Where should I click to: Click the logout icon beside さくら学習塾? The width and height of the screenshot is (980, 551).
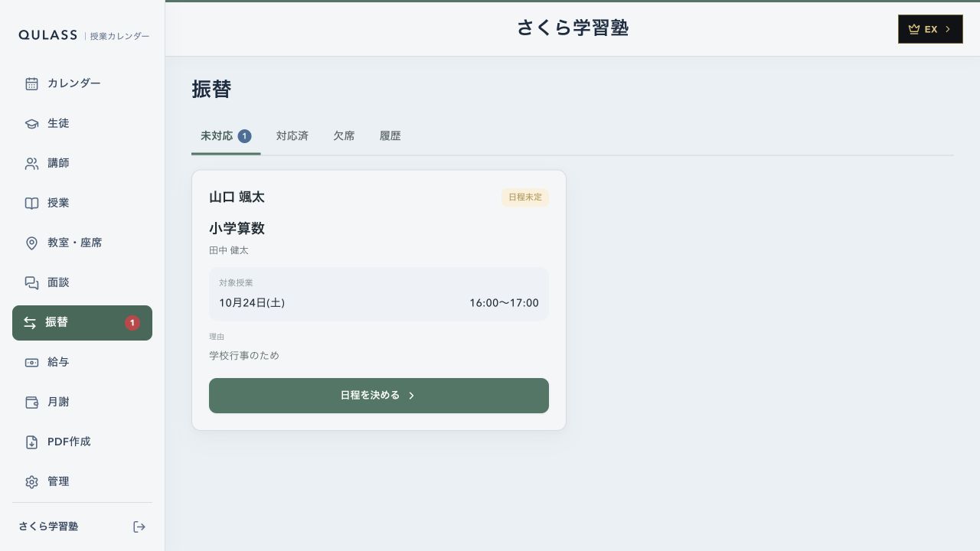pyautogui.click(x=139, y=527)
